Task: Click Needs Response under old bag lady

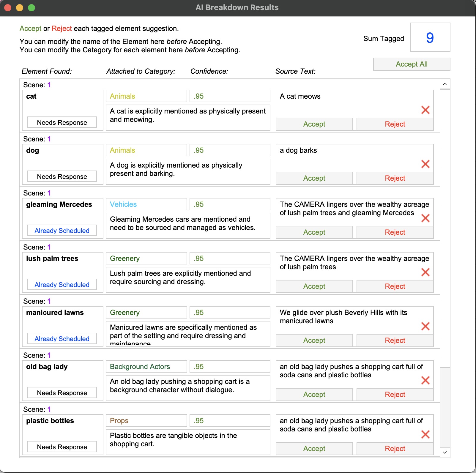Action: click(62, 393)
